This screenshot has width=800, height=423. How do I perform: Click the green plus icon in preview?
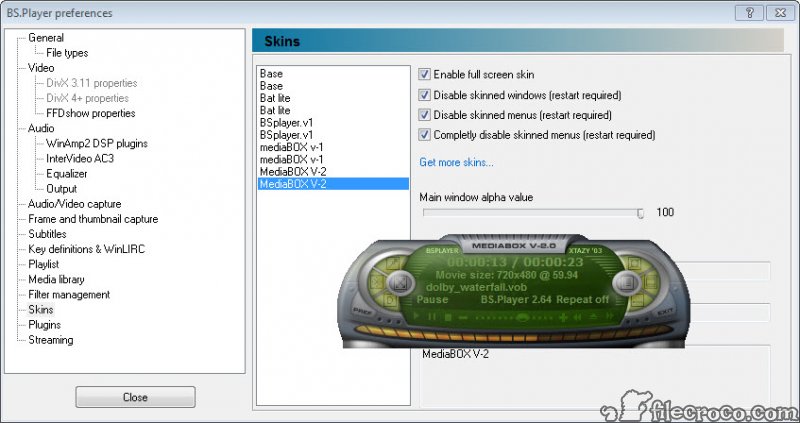click(563, 317)
